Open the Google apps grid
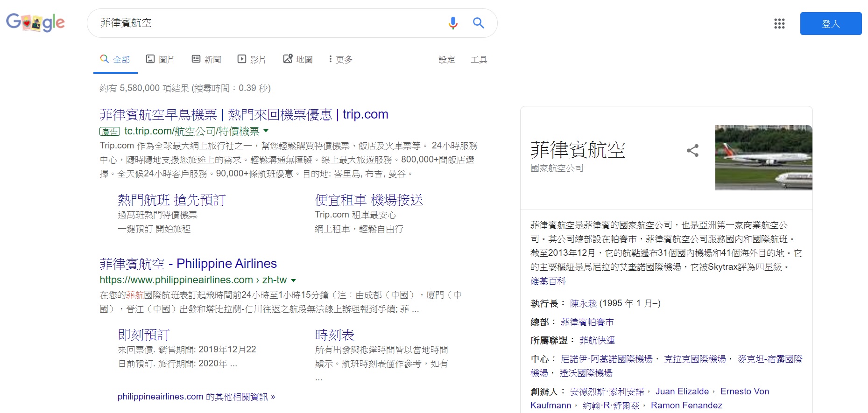The image size is (868, 413). click(779, 23)
